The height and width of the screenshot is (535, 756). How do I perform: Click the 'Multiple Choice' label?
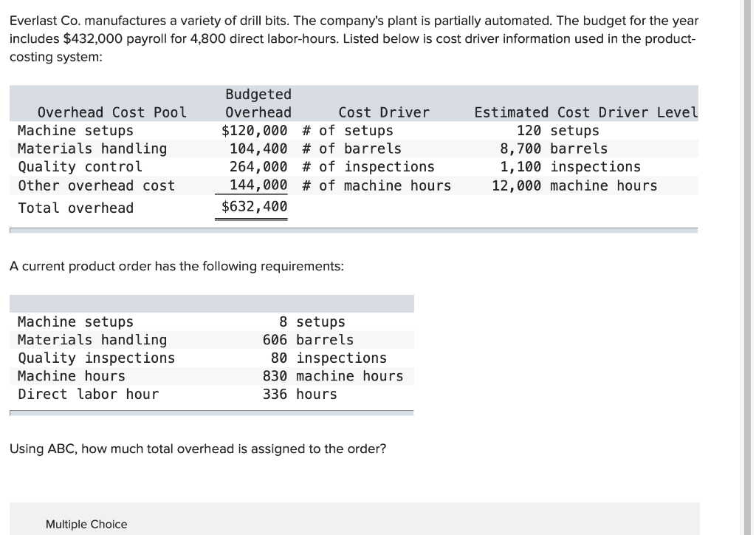86,524
